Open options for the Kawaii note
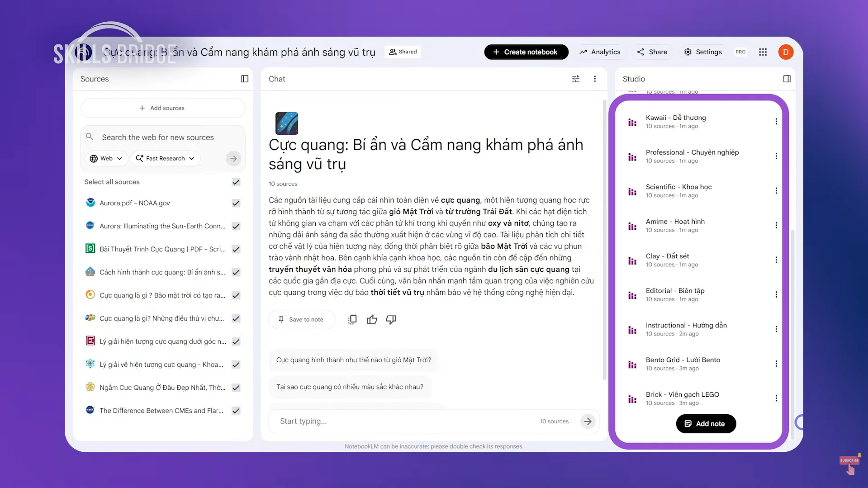The height and width of the screenshot is (488, 868). point(776,121)
